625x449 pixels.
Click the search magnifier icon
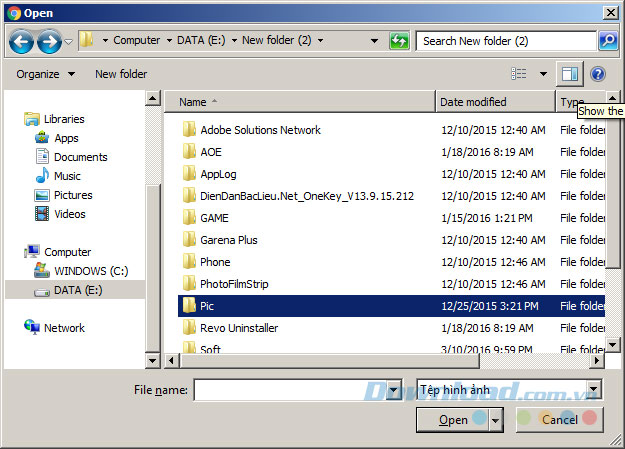(608, 41)
